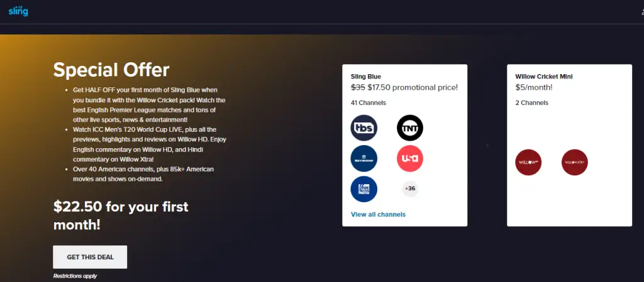Open the user account icon
644x282 pixels.
pyautogui.click(x=642, y=12)
